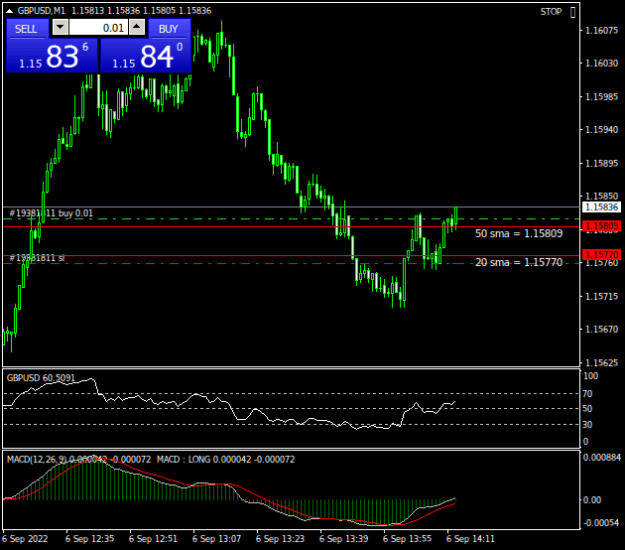
Task: Click the current price tag 1.15836
Action: [602, 207]
